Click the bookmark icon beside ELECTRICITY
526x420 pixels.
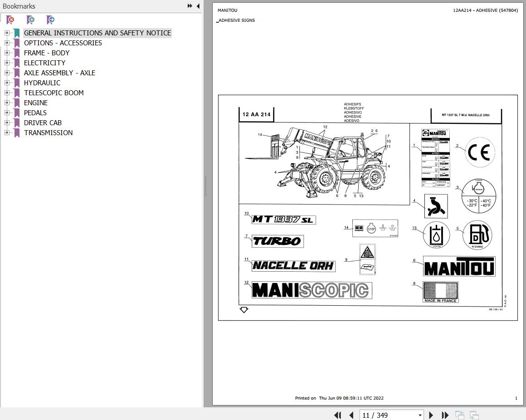pos(17,63)
